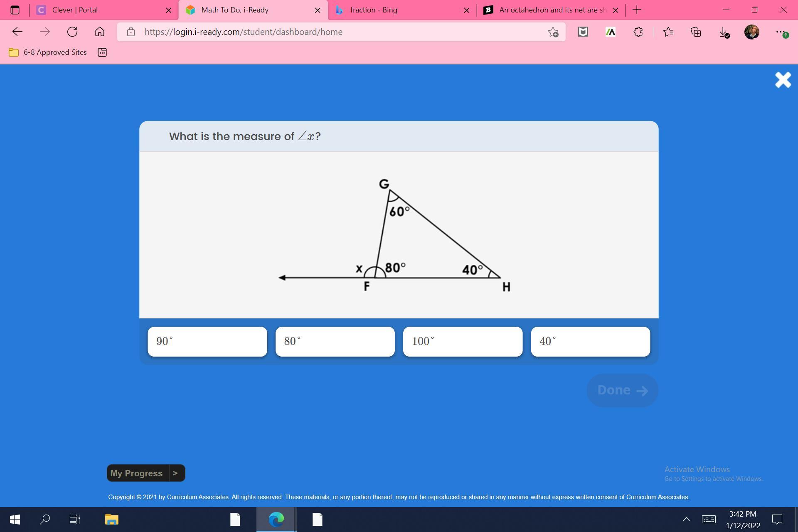798x532 pixels.
Task: Open a new browser tab
Action: click(637, 10)
